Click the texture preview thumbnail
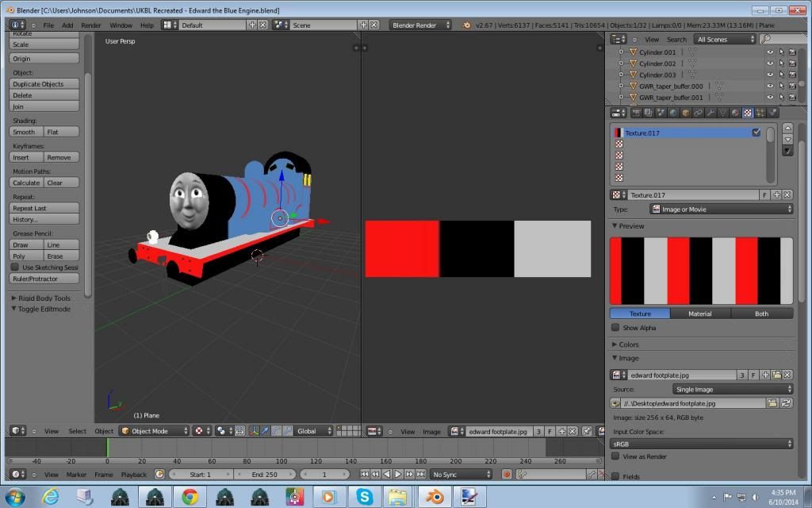This screenshot has height=508, width=812. click(x=701, y=271)
